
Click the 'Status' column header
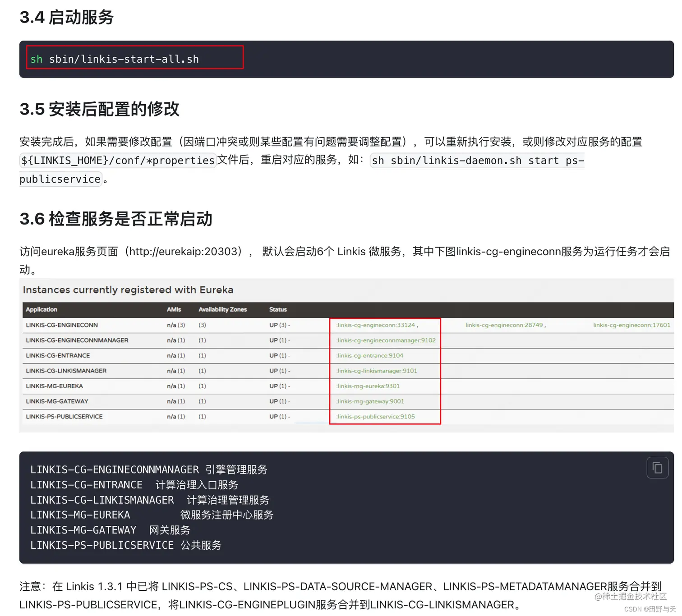(x=278, y=310)
